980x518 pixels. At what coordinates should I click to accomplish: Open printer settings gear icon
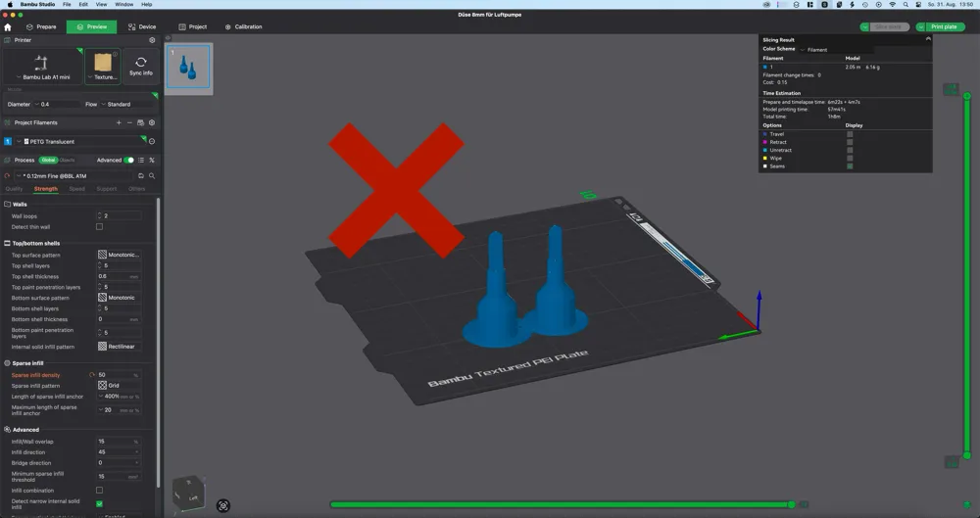click(x=152, y=40)
